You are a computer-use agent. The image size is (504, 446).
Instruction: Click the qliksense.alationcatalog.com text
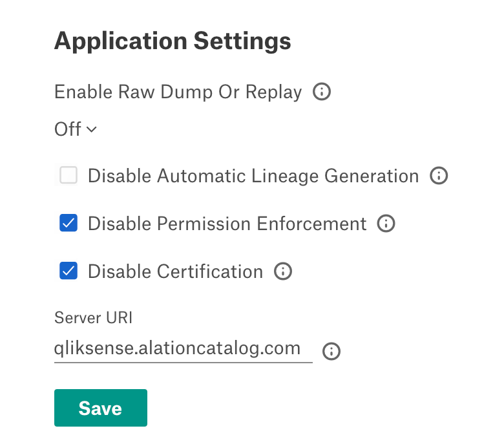[177, 349]
